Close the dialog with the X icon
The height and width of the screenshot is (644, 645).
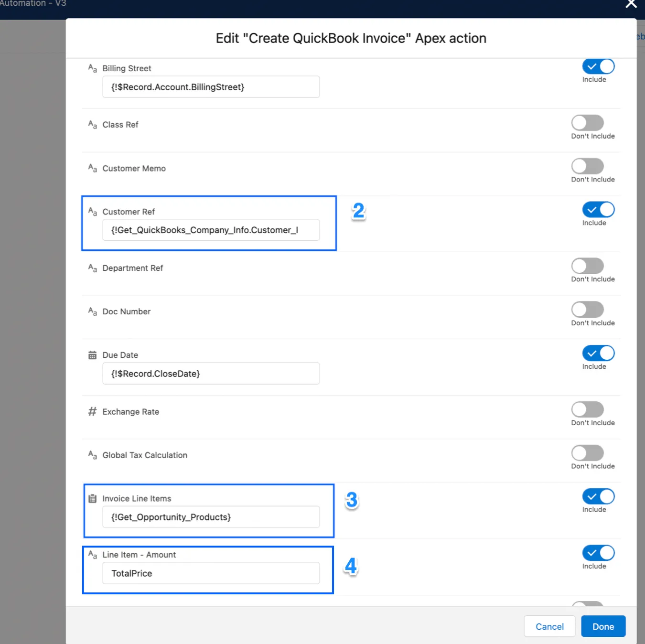point(631,4)
